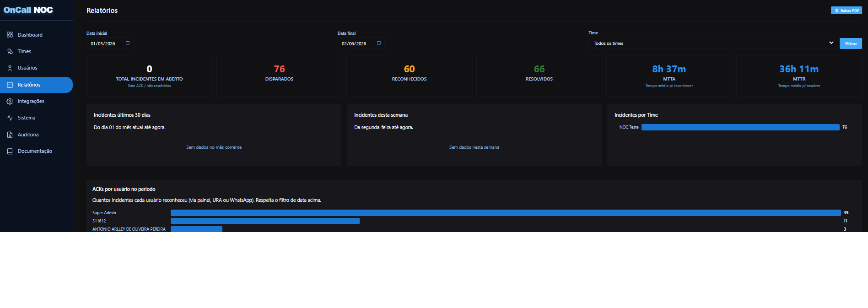Open the Sistema activity pulse icon
Image resolution: width=868 pixels, height=308 pixels.
tap(10, 118)
